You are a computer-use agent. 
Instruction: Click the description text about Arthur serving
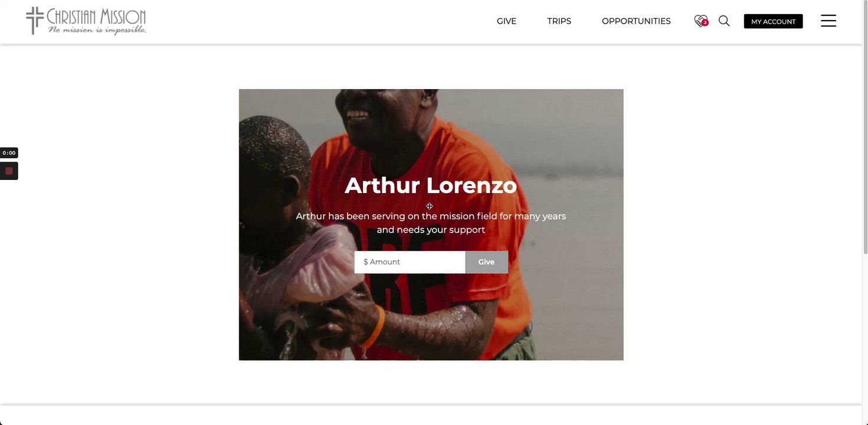point(431,223)
